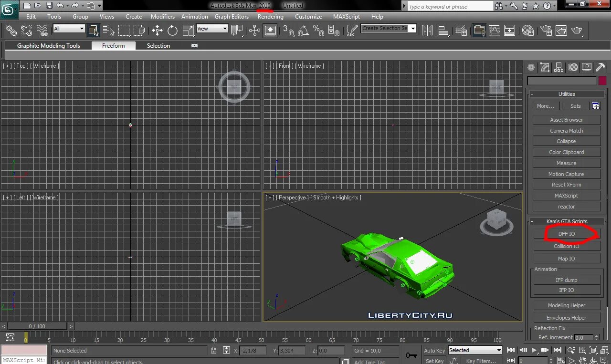Open the Curve Editor
Screen dimensions: 611x364
[495, 31]
